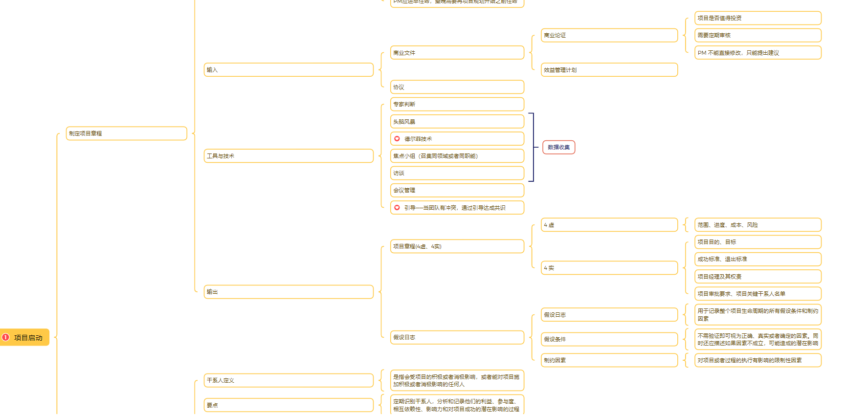Click the 输入 branch node
This screenshot has width=868, height=415.
(x=288, y=70)
